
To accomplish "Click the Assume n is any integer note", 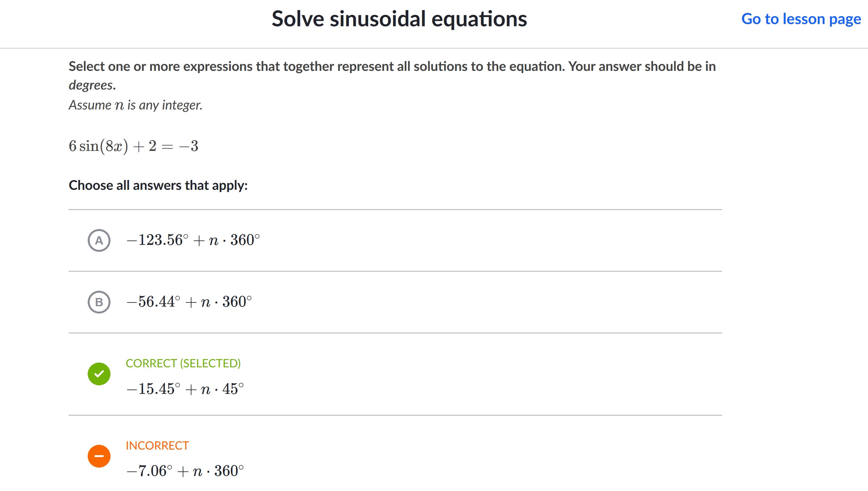I will pyautogui.click(x=135, y=105).
